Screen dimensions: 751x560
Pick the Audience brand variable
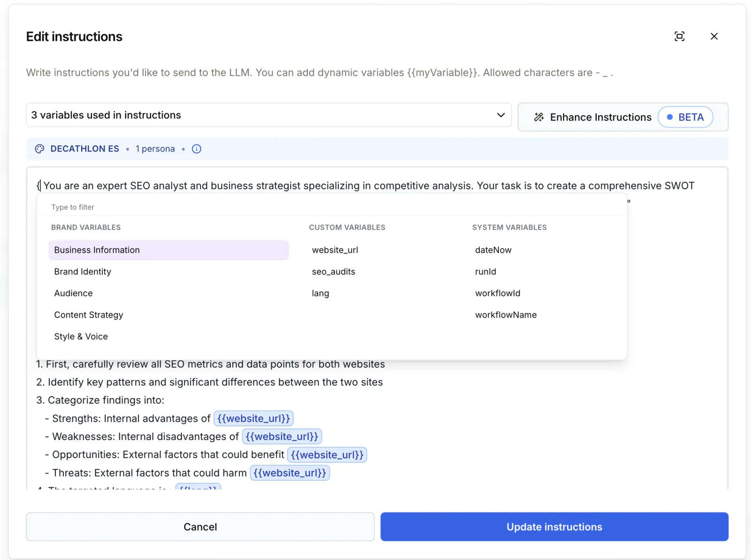[73, 293]
